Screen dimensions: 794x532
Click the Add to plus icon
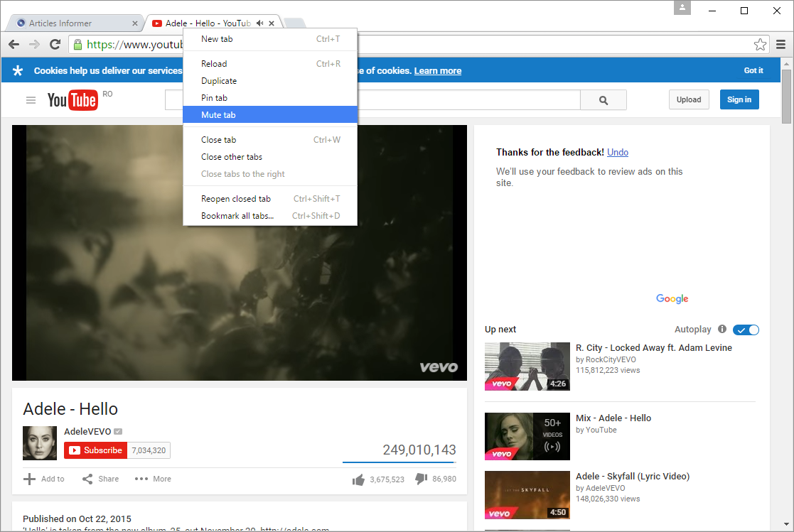[x=29, y=479]
